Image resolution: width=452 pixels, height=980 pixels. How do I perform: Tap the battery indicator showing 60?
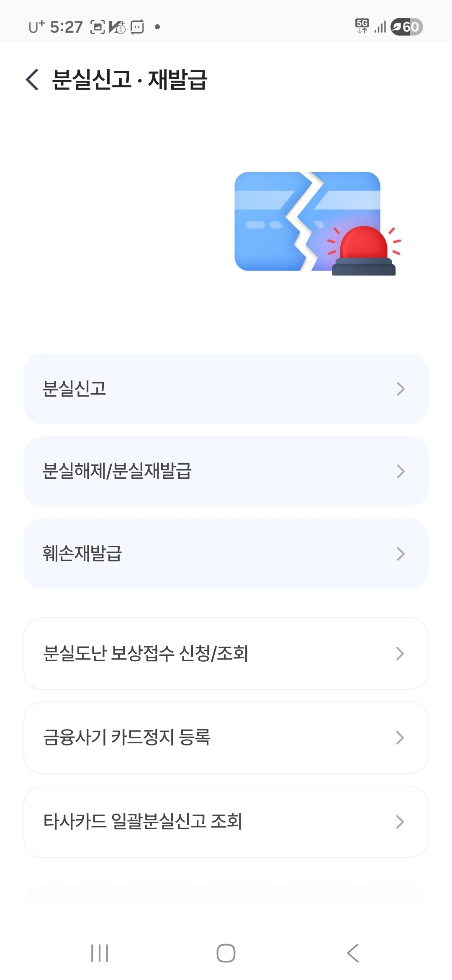[406, 27]
